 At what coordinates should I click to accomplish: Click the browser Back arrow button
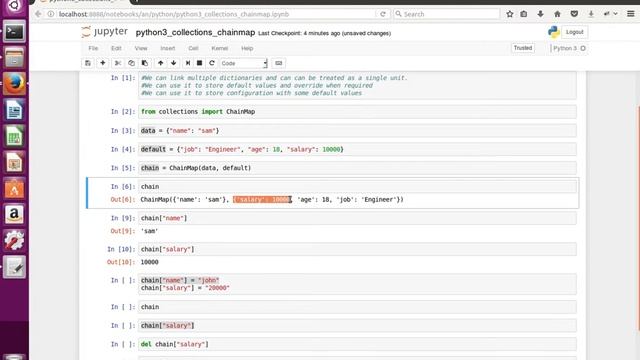(38, 14)
